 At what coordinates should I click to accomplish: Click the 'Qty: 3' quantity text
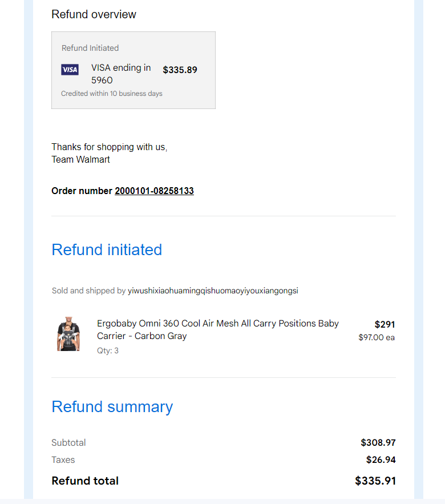click(108, 350)
